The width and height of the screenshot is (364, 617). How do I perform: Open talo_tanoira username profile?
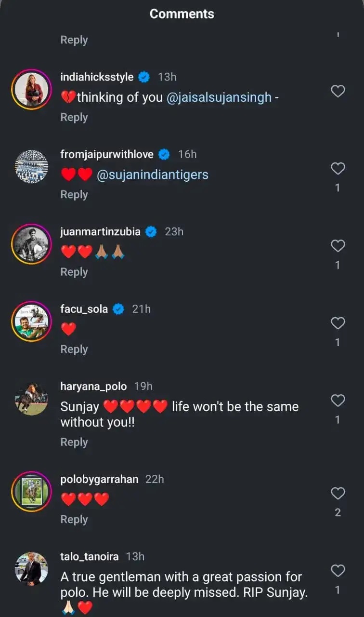[90, 556]
